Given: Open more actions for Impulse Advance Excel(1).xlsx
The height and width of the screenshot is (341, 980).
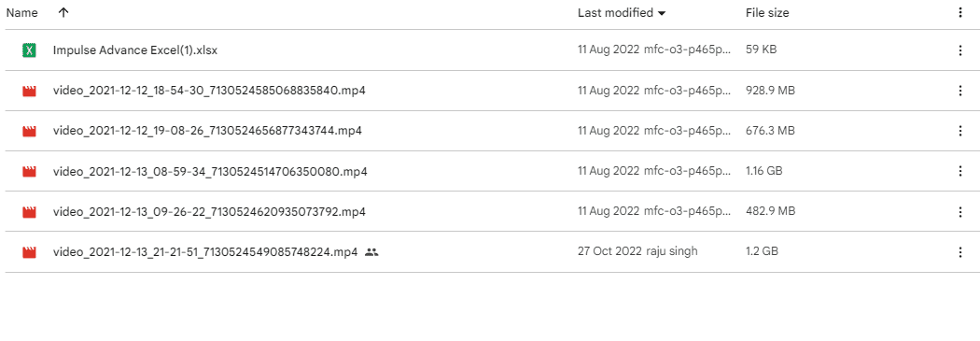Looking at the screenshot, I should 960,50.
